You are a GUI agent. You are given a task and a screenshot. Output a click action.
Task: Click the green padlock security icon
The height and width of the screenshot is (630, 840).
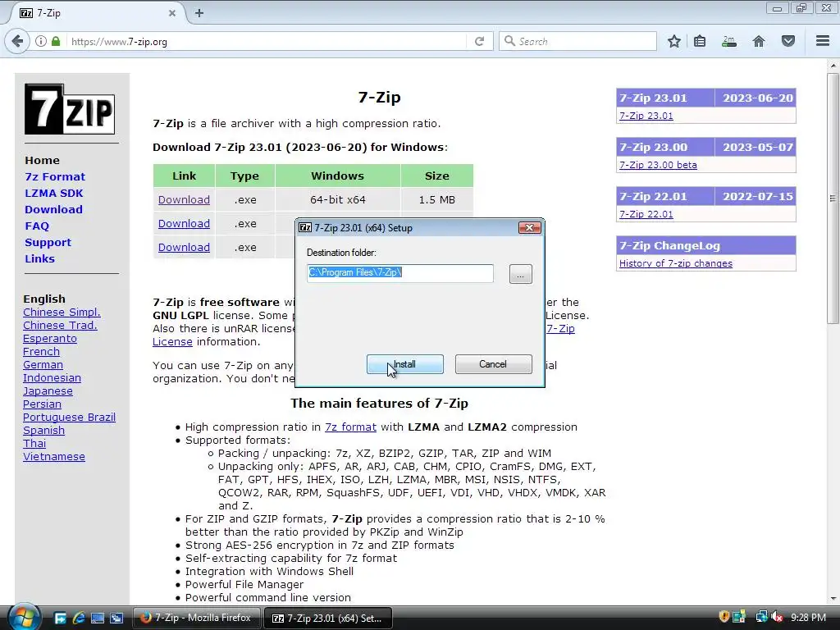56,41
